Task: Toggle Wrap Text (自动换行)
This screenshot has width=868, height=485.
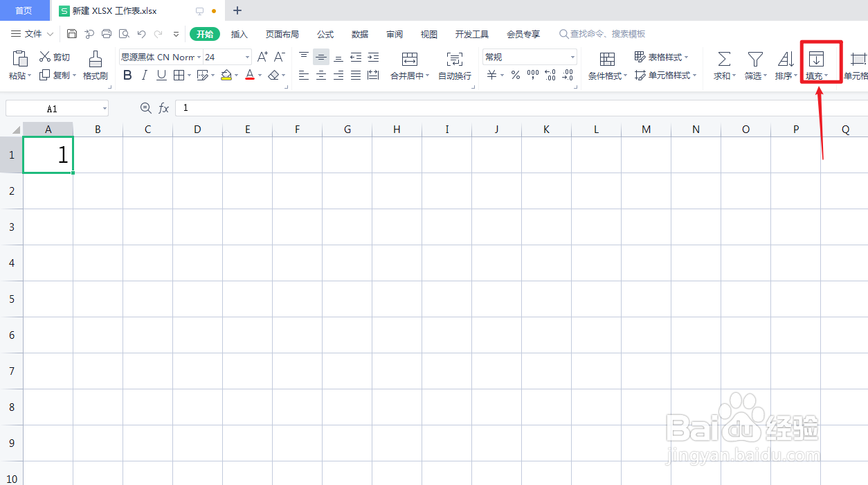Action: pyautogui.click(x=455, y=65)
